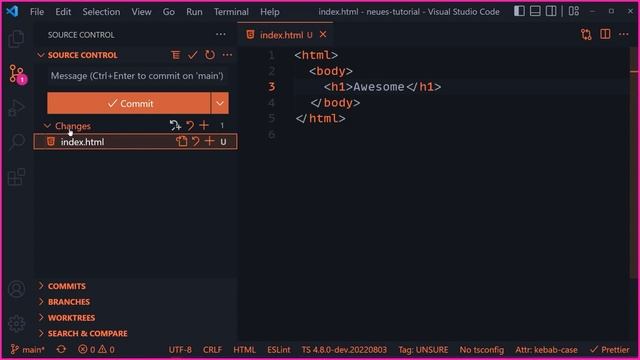Open changes compare icon in editor toolbar
The height and width of the screenshot is (360, 640).
tap(586, 35)
